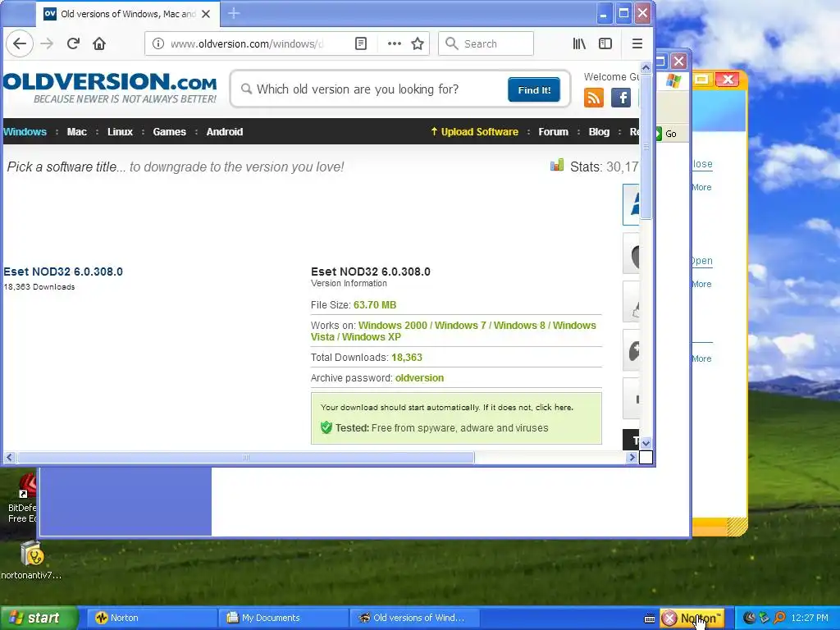Click the OLDVERSION.COM logo
Screen dimensions: 840x630
[x=110, y=89]
